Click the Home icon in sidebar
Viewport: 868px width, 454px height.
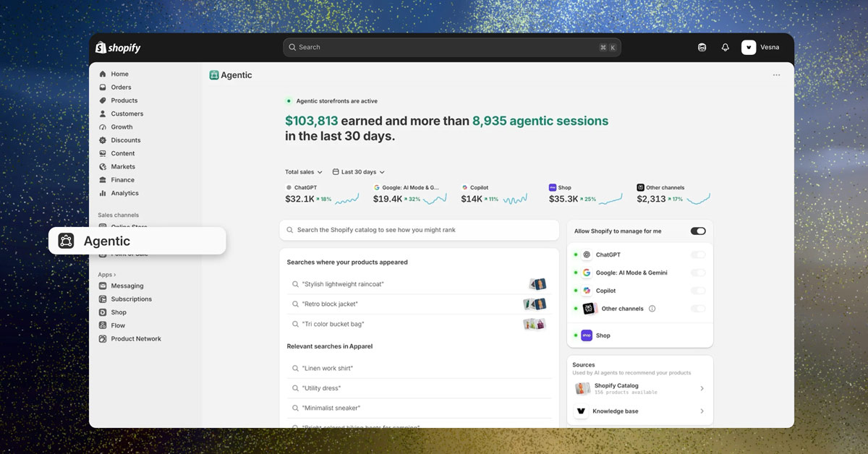click(103, 74)
